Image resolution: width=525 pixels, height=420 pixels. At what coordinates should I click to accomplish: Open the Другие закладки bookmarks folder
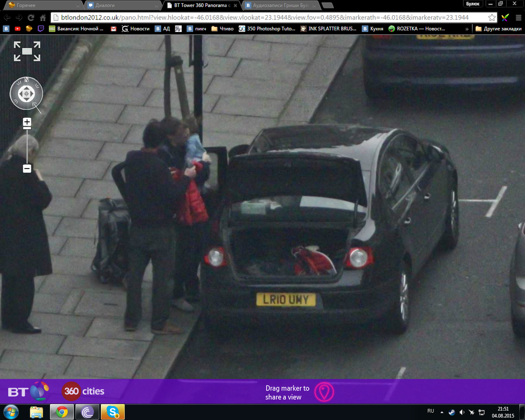(x=498, y=29)
